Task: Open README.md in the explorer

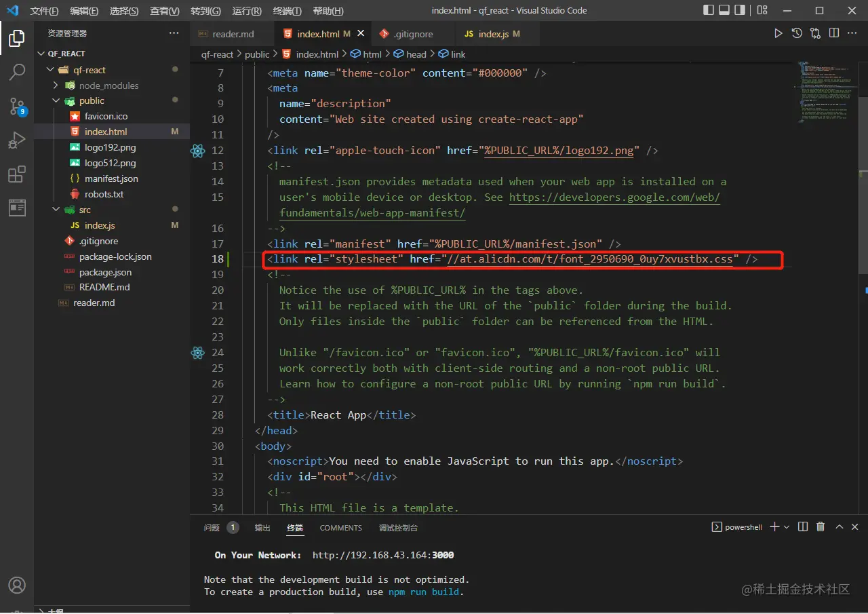Action: click(104, 287)
